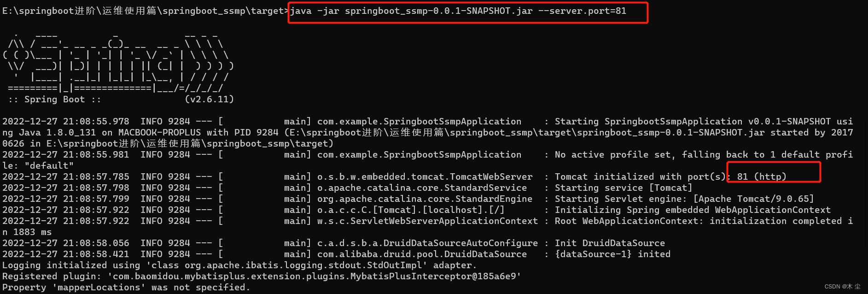Click 'Starting service [Tomcat]' log message
868x294 pixels.
(x=623, y=188)
